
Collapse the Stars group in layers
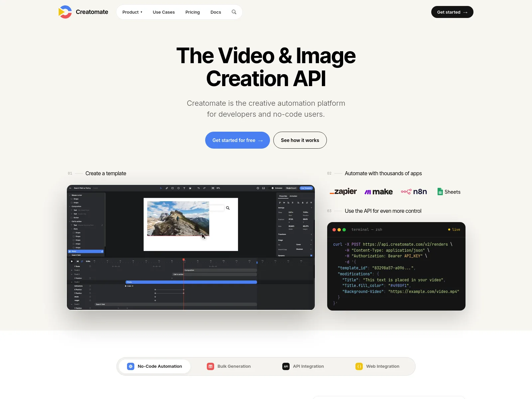(x=71, y=229)
